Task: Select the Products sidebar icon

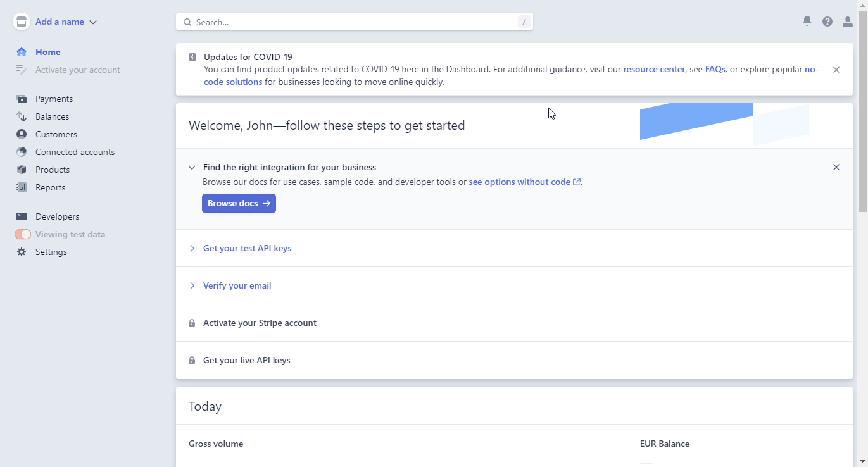Action: point(21,170)
